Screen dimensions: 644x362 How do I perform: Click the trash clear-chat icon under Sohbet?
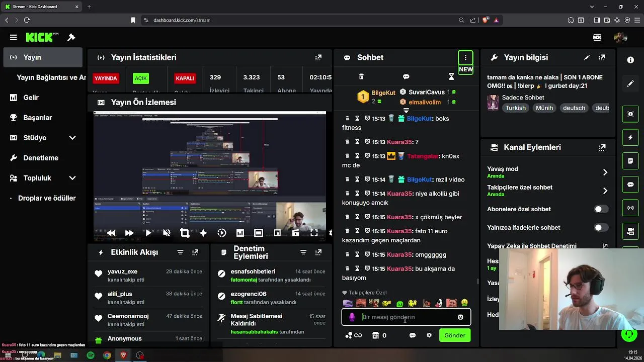point(361,76)
